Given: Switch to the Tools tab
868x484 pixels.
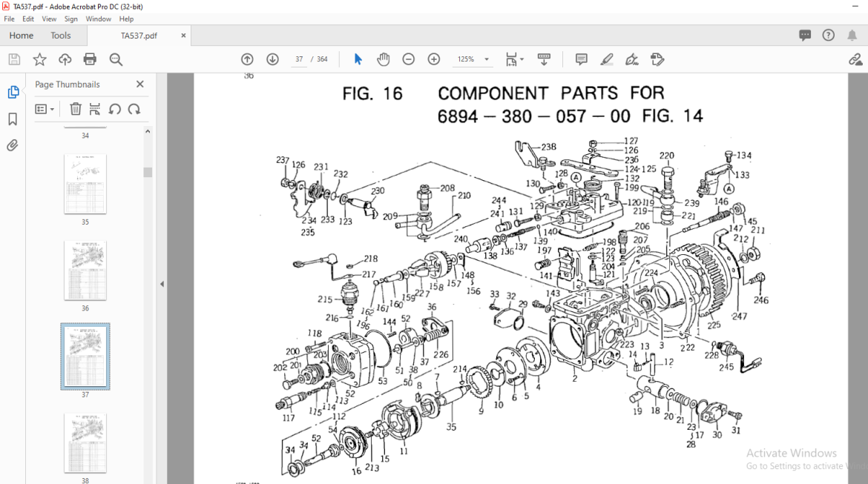Looking at the screenshot, I should (60, 36).
